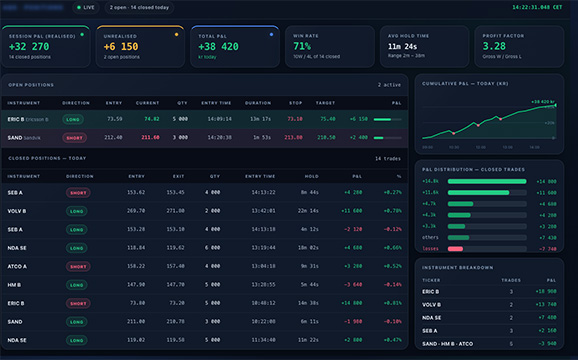Viewport: 578px width, 360px height.
Task: Click the 22m 14s hold time for VOLV B
Action: pyautogui.click(x=308, y=211)
